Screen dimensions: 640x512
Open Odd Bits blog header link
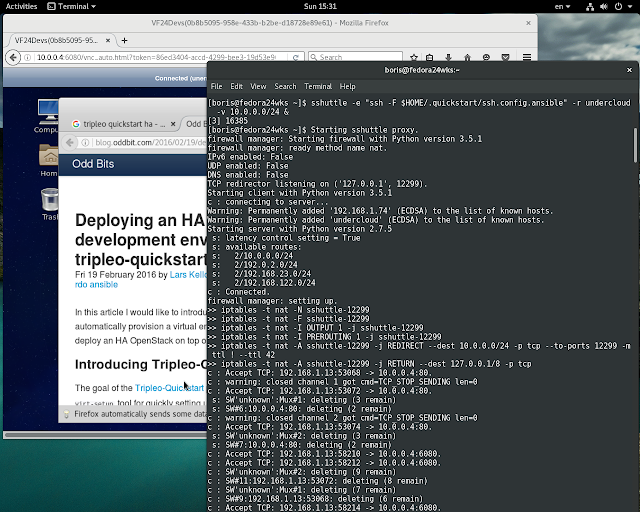93,164
